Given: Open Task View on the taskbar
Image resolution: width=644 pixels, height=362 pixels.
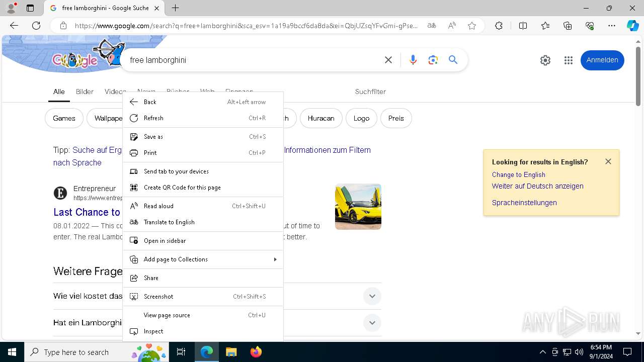Looking at the screenshot, I should [181, 352].
